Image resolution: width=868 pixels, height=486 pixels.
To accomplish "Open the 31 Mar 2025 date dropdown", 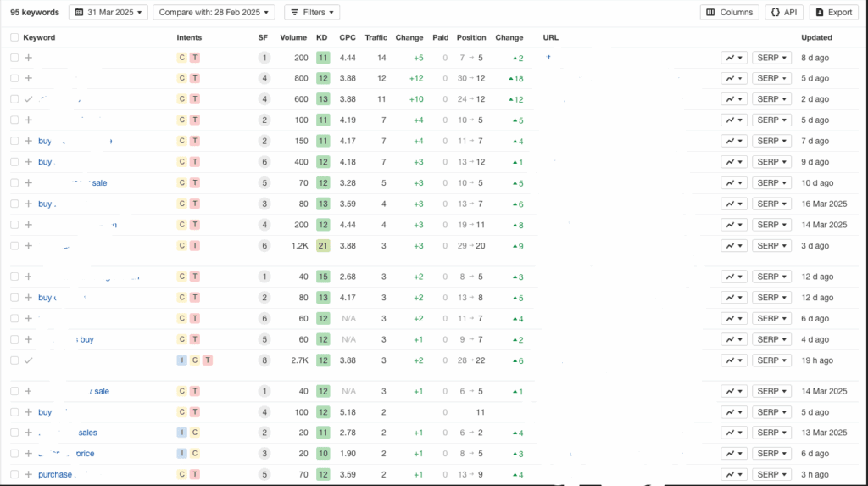I will 108,12.
